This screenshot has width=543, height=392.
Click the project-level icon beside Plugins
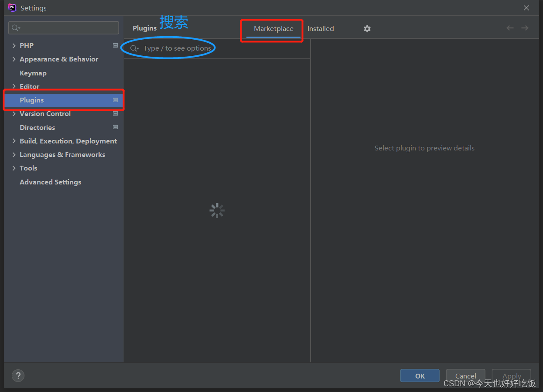[x=115, y=100]
